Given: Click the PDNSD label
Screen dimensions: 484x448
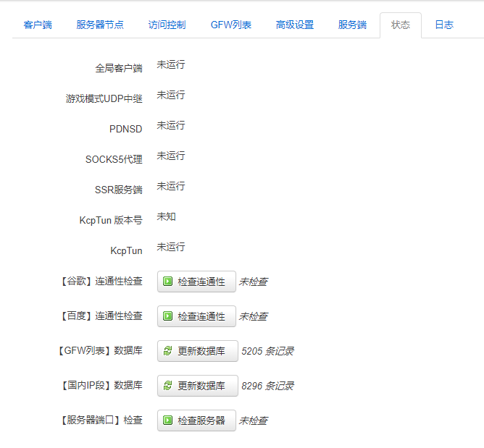Looking at the screenshot, I should click(x=125, y=129).
